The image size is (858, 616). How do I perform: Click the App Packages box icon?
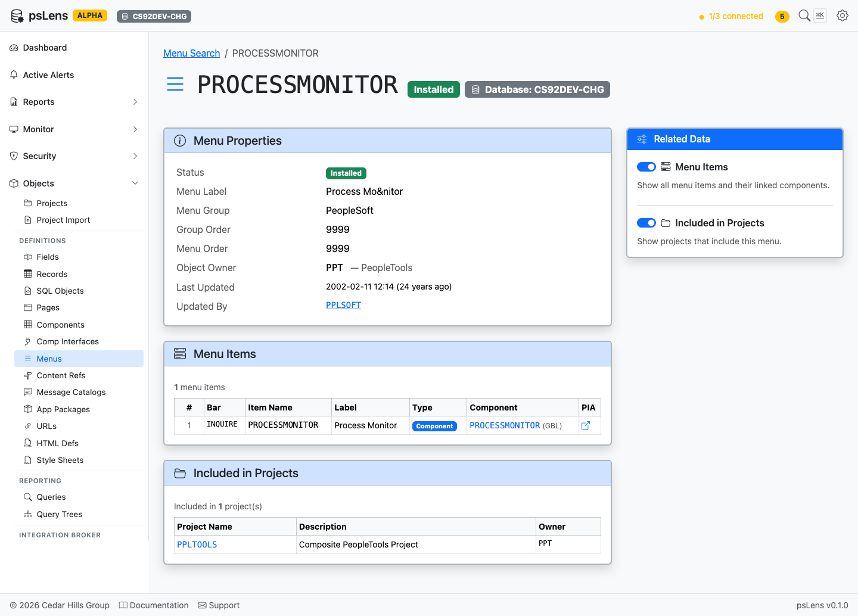[28, 409]
